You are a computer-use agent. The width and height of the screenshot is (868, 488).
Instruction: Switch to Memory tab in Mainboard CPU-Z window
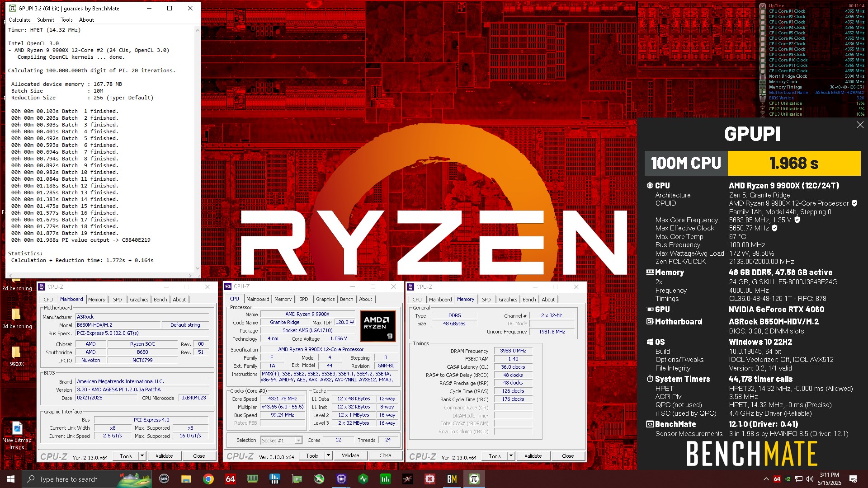click(97, 300)
